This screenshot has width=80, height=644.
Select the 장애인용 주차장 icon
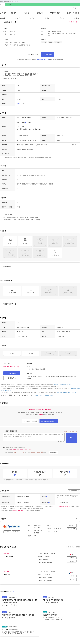[12, 291]
